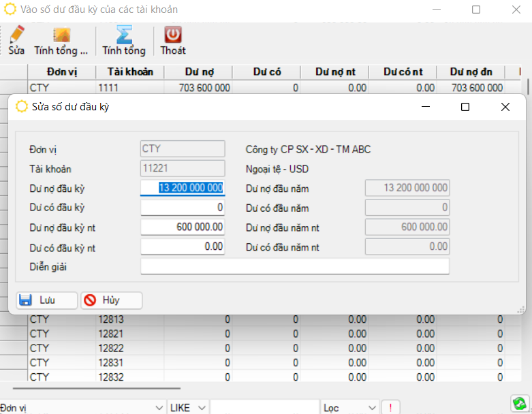
Task: Close the Sửa số dư đầu kỳ dialog
Action: click(x=505, y=107)
